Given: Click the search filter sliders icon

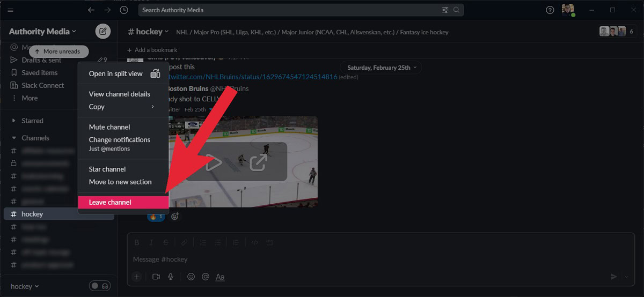Looking at the screenshot, I should (445, 10).
